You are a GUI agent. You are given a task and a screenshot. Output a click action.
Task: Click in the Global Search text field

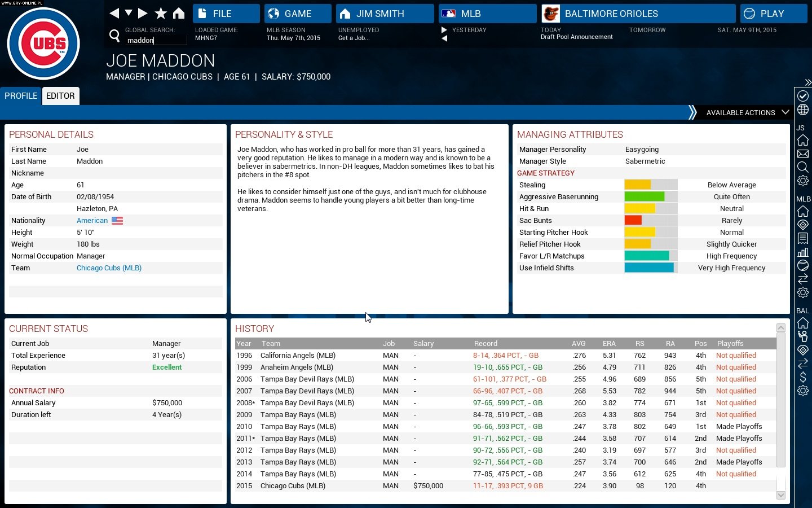tap(156, 40)
